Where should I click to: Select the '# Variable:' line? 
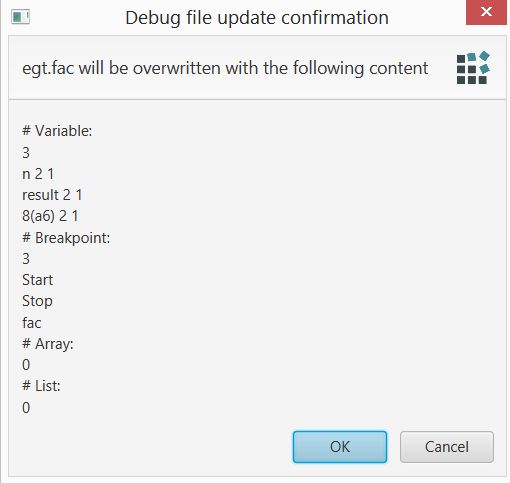pos(57,131)
